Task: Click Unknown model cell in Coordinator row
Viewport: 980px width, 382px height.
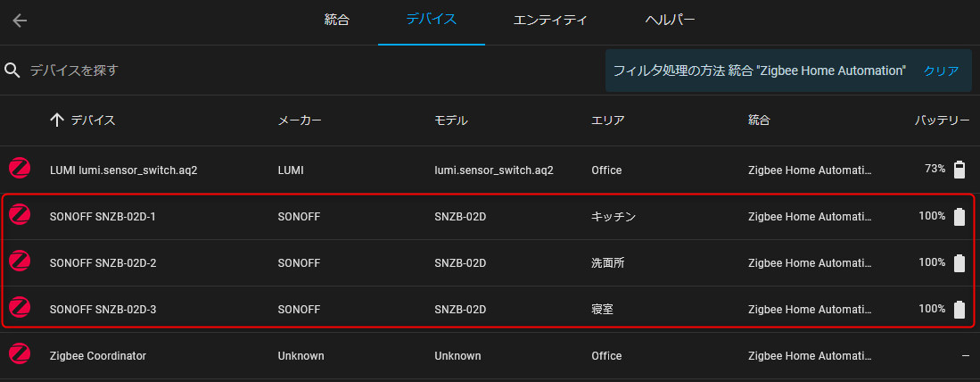Action: [x=458, y=356]
